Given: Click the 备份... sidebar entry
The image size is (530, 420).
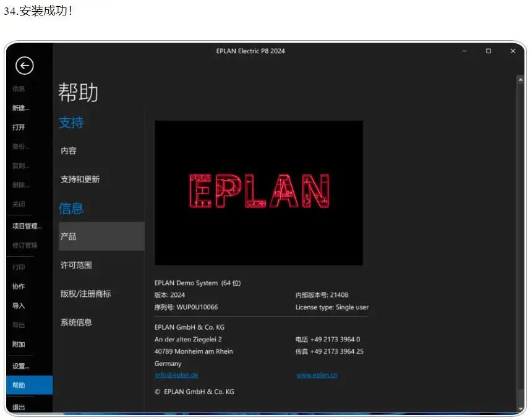Looking at the screenshot, I should [21, 147].
